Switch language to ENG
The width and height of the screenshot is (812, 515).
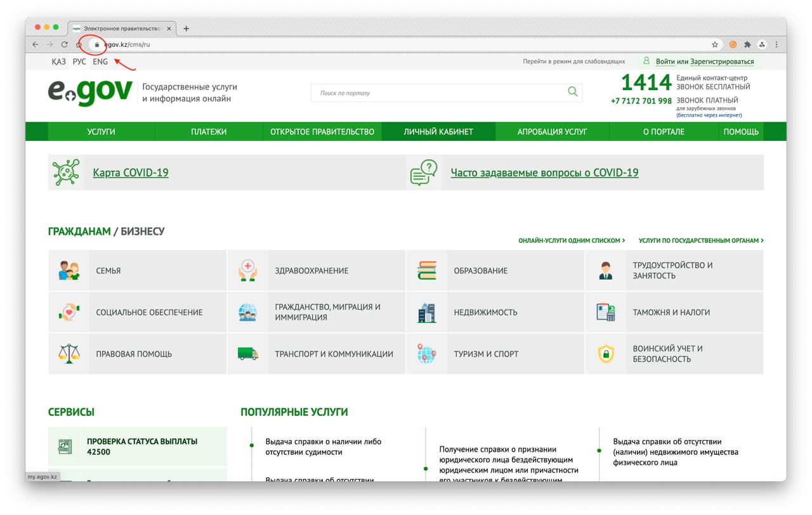tap(100, 62)
